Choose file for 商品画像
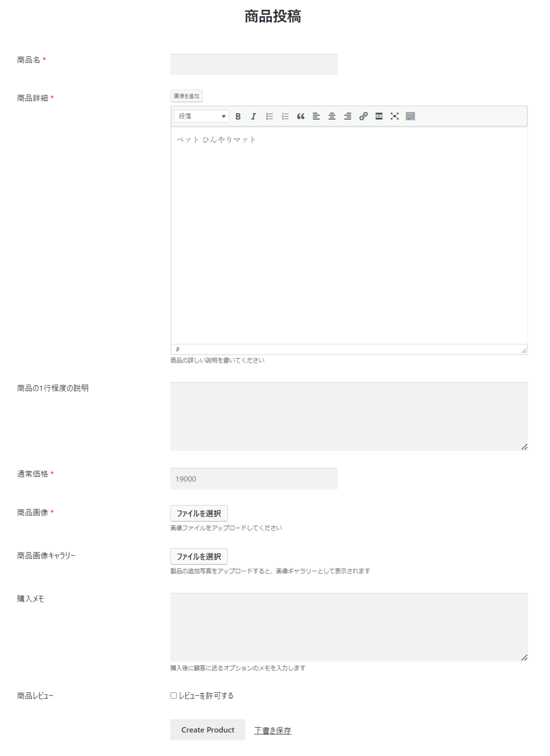Viewport: 550px width, 756px height. pos(199,513)
